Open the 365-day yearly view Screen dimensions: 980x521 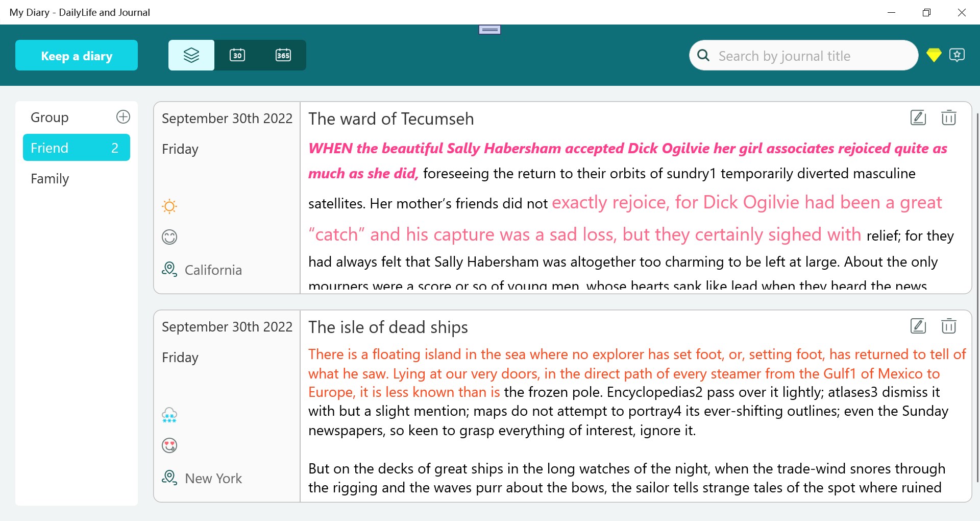point(283,55)
